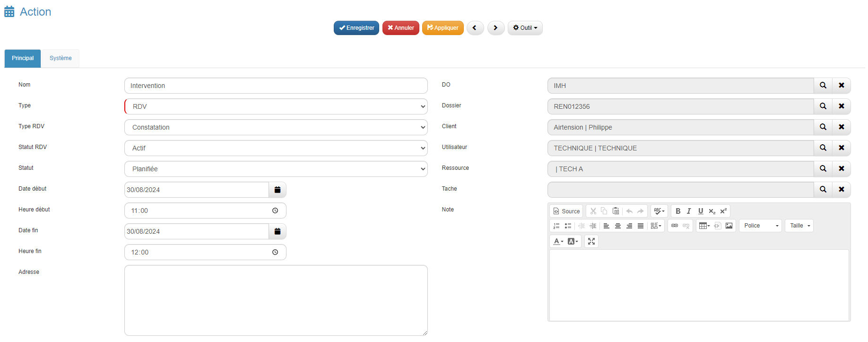Go to the next record arrow

[495, 28]
